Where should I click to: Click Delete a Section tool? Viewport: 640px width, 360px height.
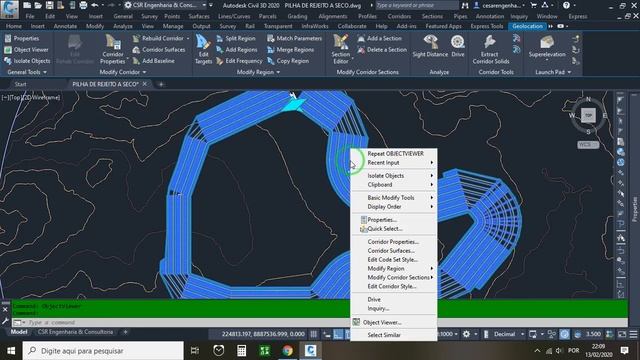click(x=382, y=50)
